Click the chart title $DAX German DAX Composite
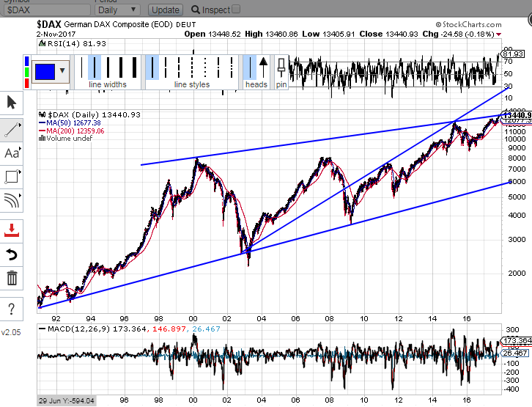The image size is (532, 407). pos(117,24)
